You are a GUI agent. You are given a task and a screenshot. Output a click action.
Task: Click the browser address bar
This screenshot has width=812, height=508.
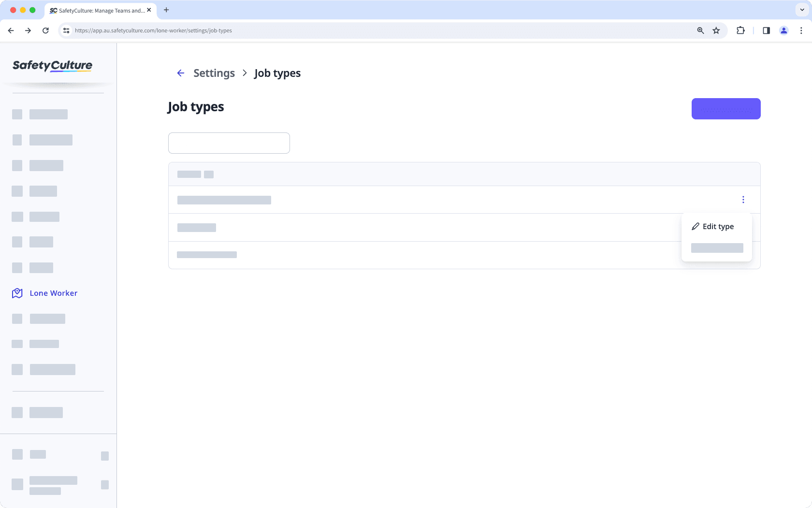tap(338, 30)
